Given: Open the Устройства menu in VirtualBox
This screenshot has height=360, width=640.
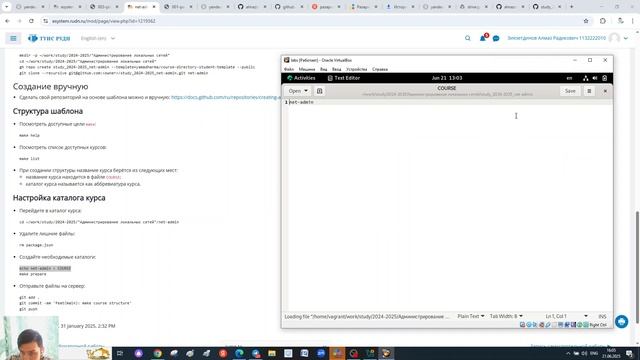Looking at the screenshot, I should pyautogui.click(x=357, y=69).
